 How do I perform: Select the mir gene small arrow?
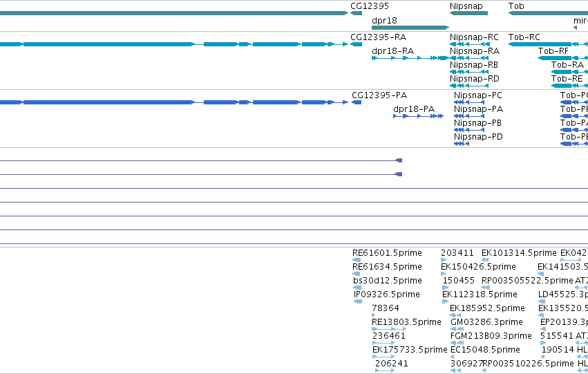pyautogui.click(x=575, y=28)
